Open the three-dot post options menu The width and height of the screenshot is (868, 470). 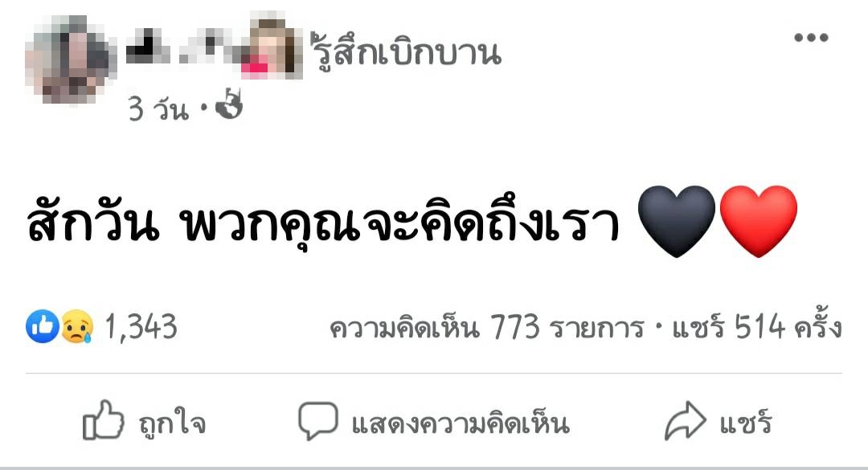pyautogui.click(x=811, y=38)
